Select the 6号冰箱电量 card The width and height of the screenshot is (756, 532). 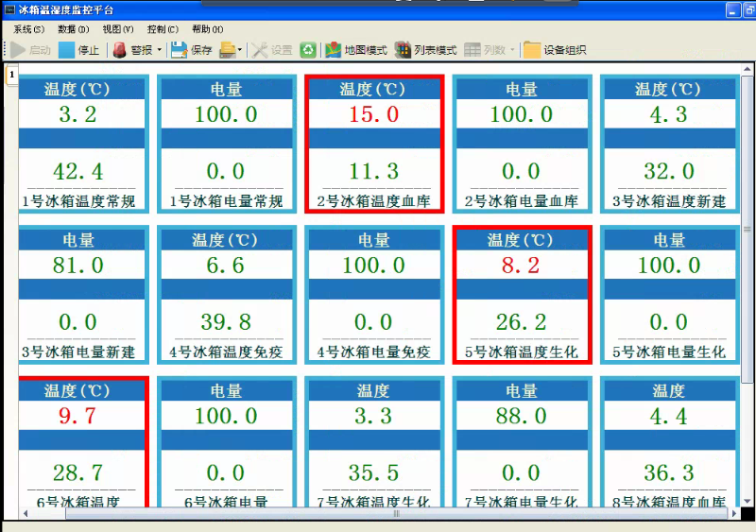(x=226, y=441)
